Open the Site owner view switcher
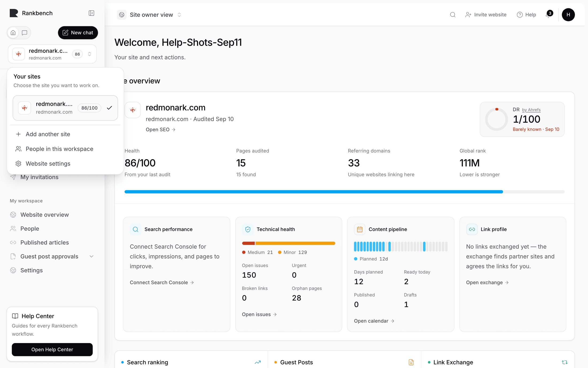 click(x=150, y=15)
